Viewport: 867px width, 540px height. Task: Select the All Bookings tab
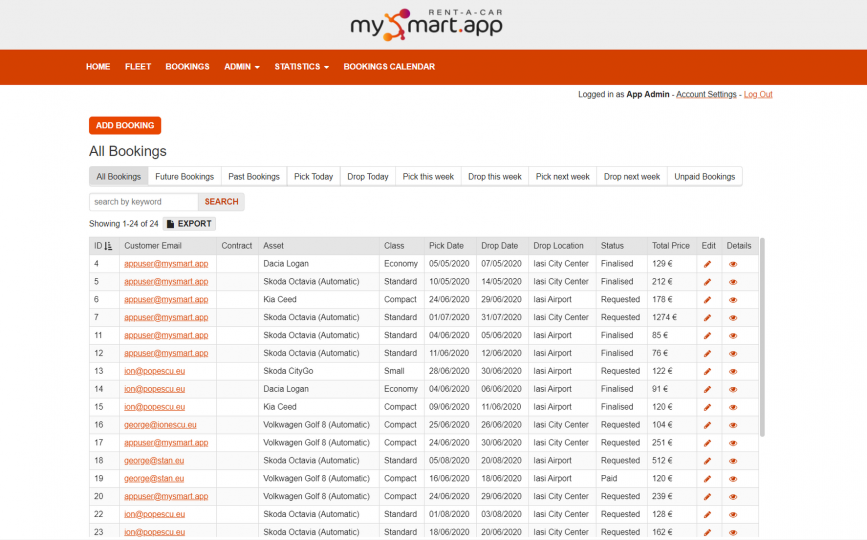point(118,177)
